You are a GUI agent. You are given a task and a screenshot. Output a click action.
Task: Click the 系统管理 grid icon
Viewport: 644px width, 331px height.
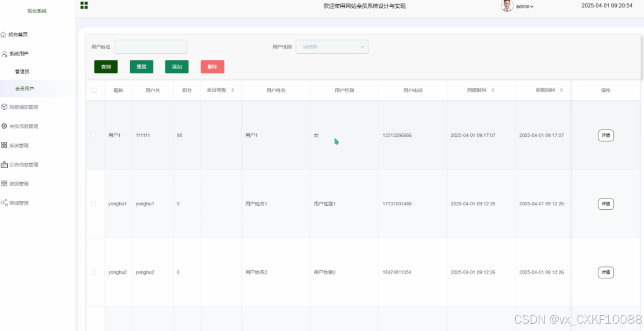click(4, 145)
